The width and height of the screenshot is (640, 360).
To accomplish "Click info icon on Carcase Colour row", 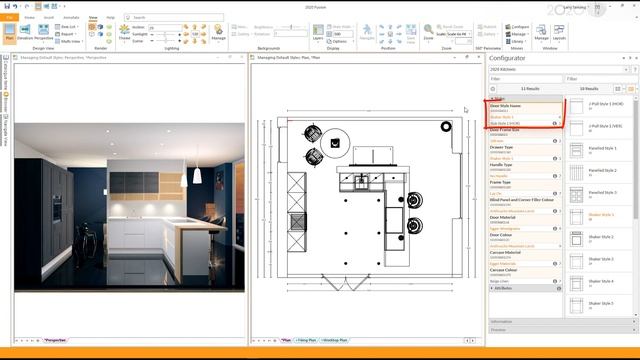I will click(x=555, y=281).
